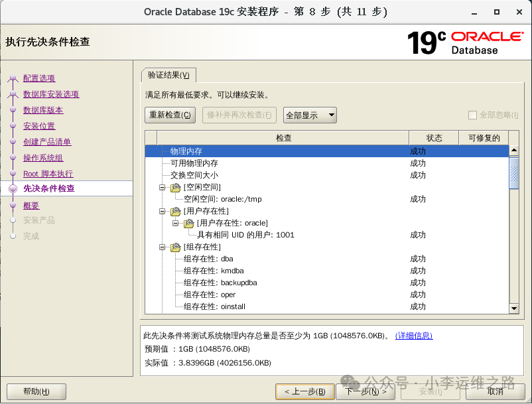Click the folder icon beside top-level [用户存在性]

[175, 212]
